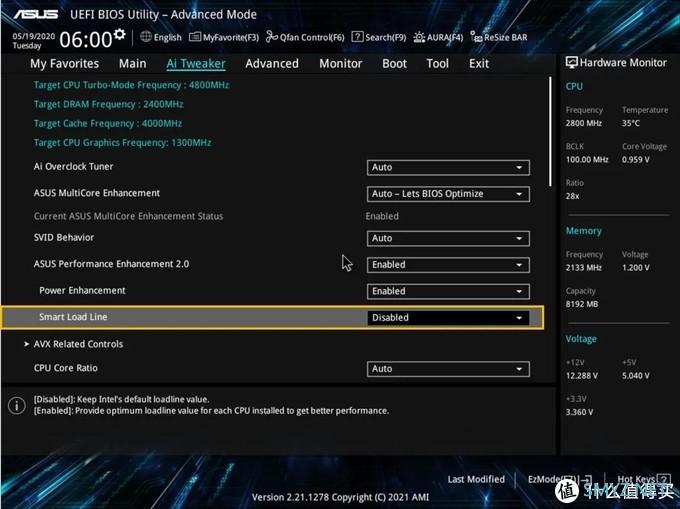Click Current ASUS MultiCore Enhancement Status label
The width and height of the screenshot is (680, 509).
click(x=128, y=216)
